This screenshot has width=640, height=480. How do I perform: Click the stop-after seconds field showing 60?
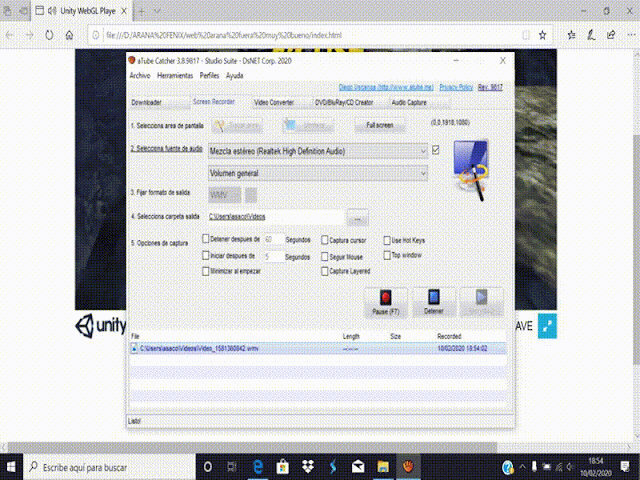(273, 239)
